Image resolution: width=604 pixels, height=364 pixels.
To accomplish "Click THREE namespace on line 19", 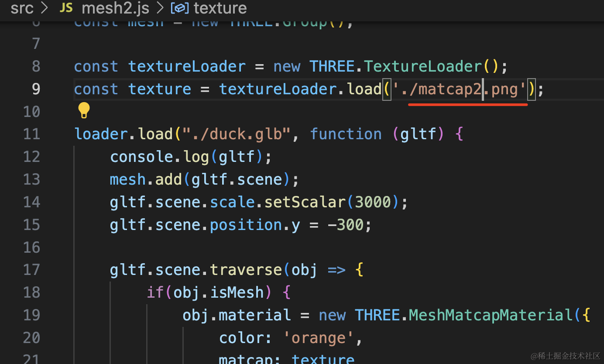I will tap(377, 316).
